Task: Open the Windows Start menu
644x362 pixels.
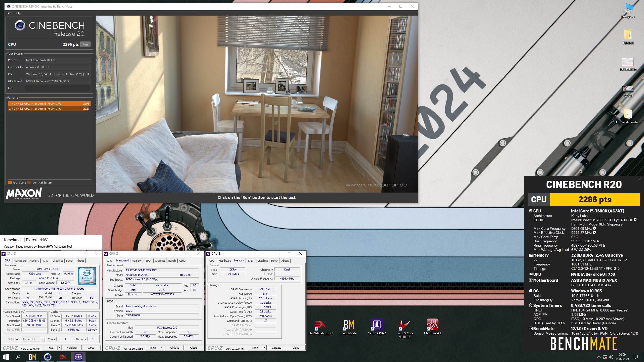Action: tap(6, 357)
